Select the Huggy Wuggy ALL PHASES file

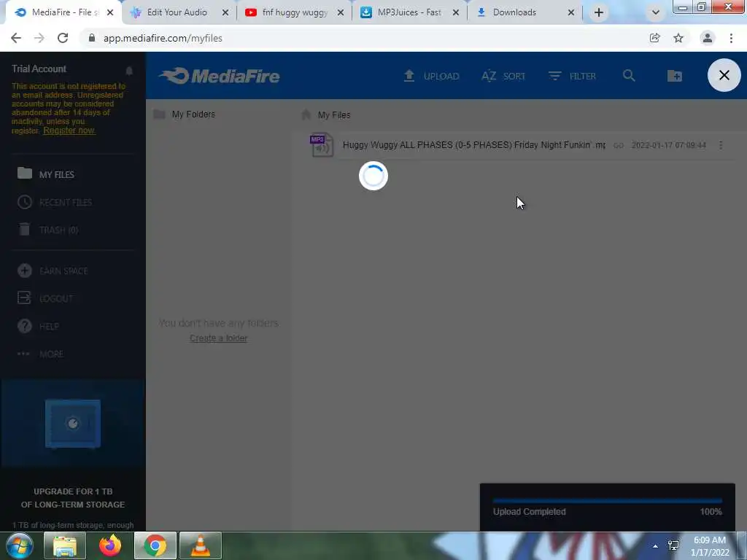click(474, 145)
